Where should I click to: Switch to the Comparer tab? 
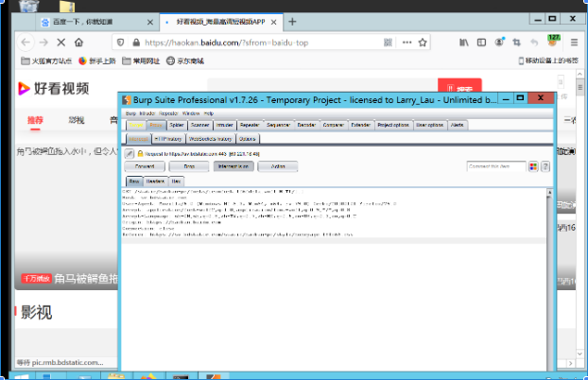[x=334, y=125]
